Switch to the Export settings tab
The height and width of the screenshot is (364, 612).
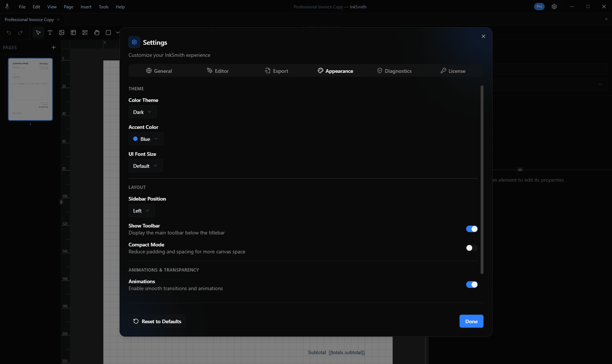tap(276, 71)
